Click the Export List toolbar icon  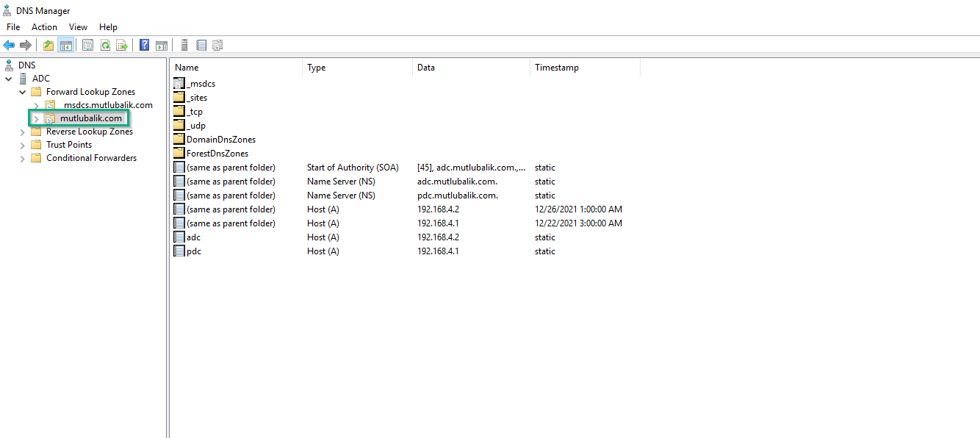click(x=123, y=45)
